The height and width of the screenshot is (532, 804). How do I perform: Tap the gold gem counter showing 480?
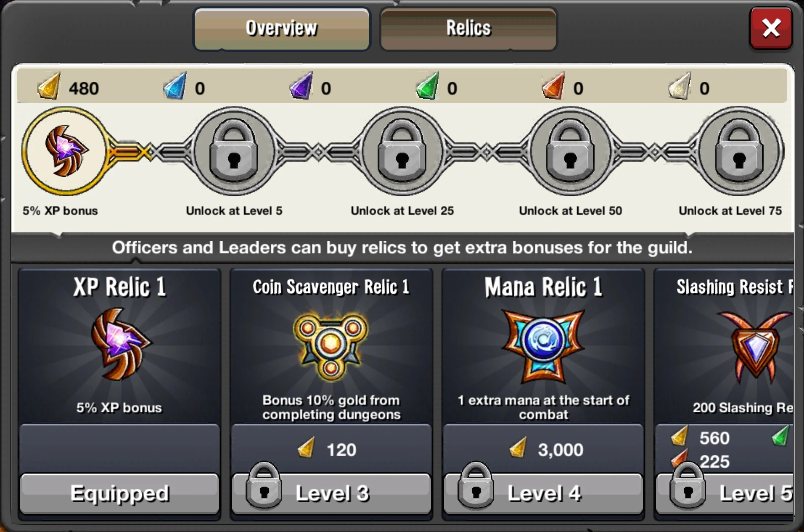coord(69,87)
